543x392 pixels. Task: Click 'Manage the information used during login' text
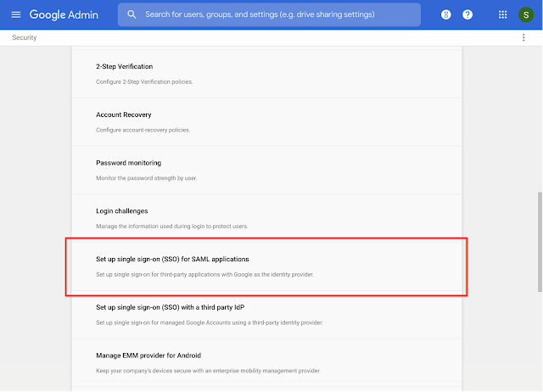click(x=172, y=227)
